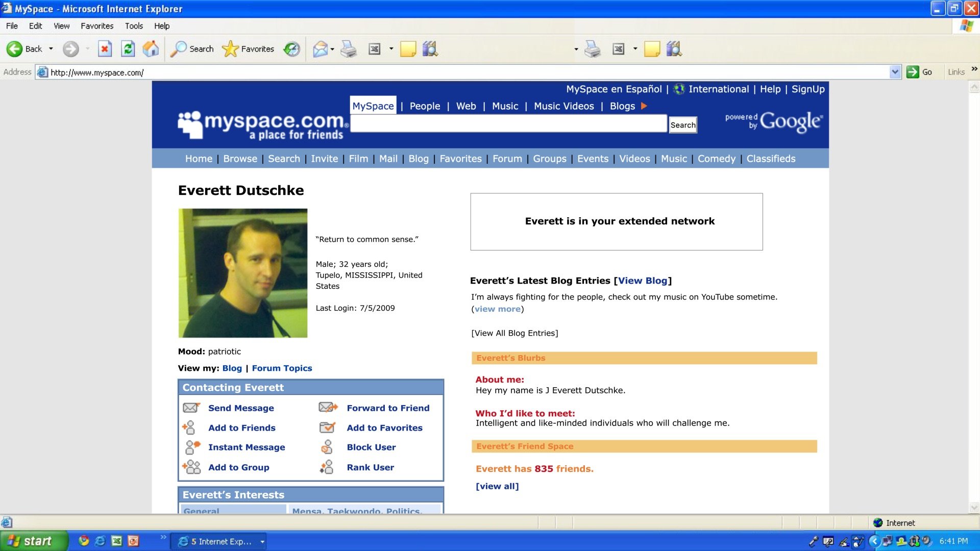Open MySpace en Español link

(614, 89)
